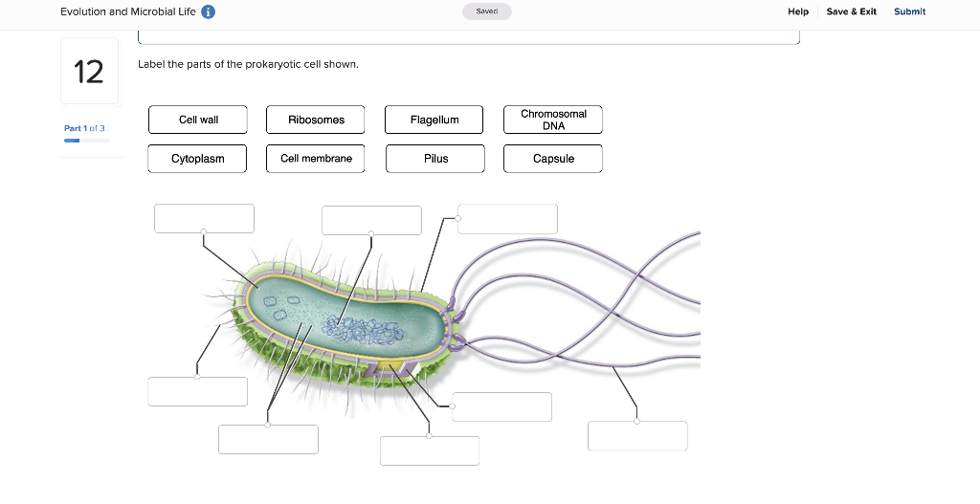Select the Ribosomes label tile
The width and height of the screenshot is (980, 504).
316,120
